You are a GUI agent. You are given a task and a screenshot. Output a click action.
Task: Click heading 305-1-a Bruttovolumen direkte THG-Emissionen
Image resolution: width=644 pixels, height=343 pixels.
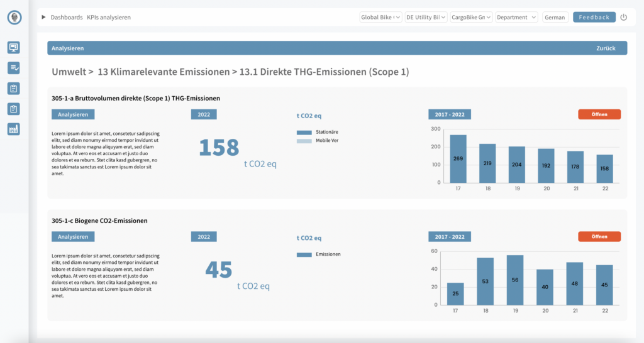136,98
